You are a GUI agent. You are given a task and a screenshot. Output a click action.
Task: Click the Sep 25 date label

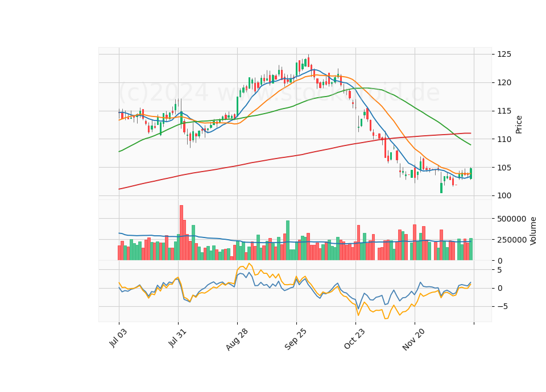[x=296, y=339]
